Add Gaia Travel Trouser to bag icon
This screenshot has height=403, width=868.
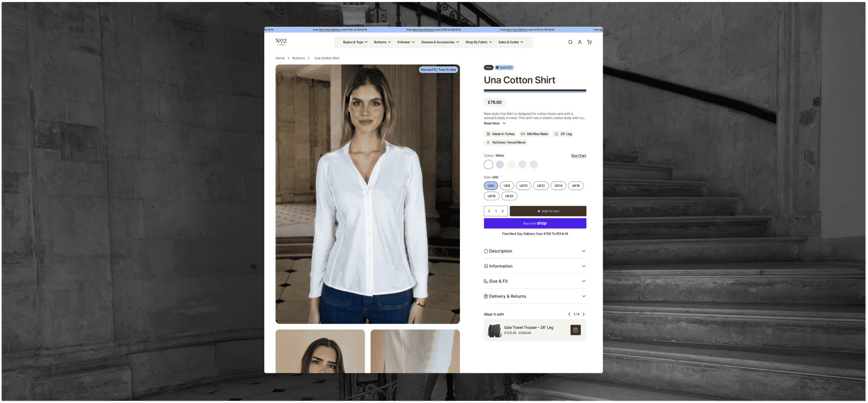tap(576, 330)
